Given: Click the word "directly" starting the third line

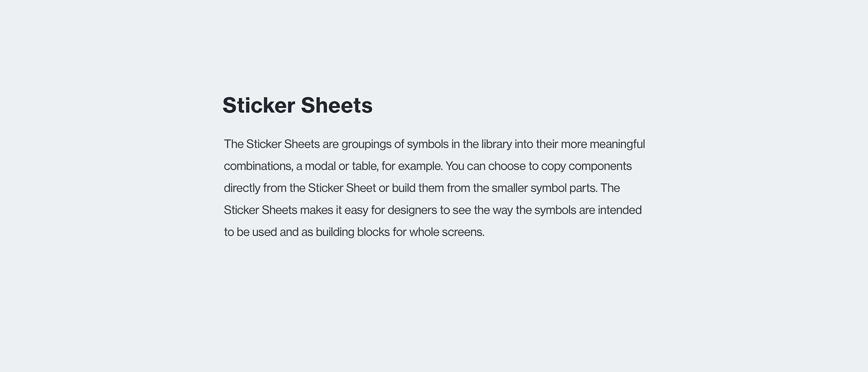Looking at the screenshot, I should pos(242,188).
